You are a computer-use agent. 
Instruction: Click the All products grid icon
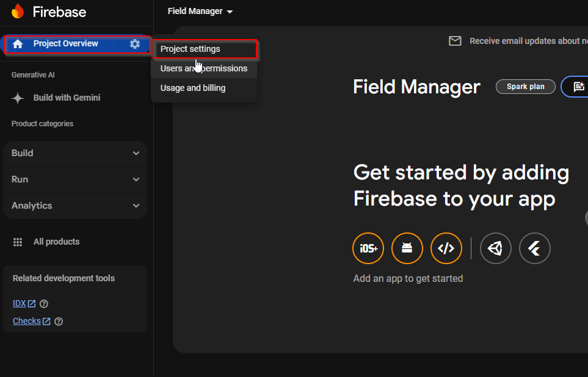[x=18, y=242]
